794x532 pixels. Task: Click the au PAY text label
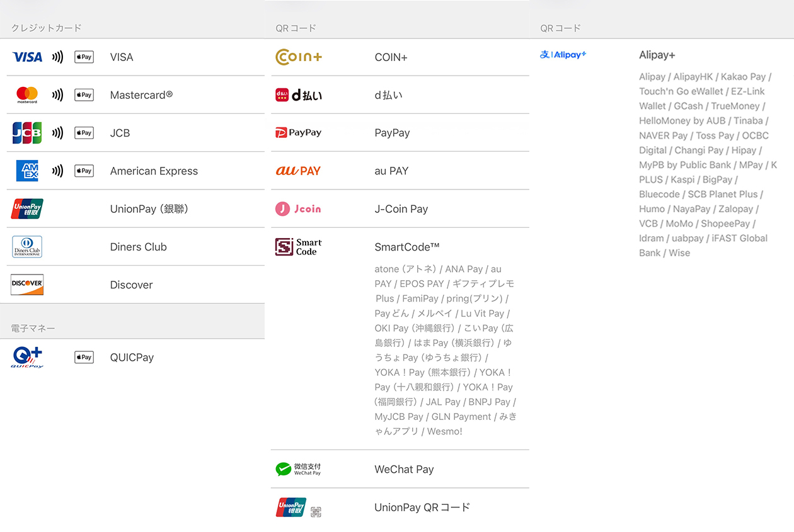click(x=392, y=171)
